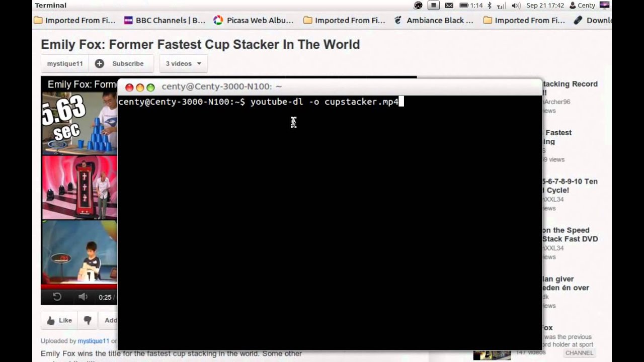Screen dimensions: 644x362
Task: Click the 0:25 time display in player
Action: (x=105, y=298)
